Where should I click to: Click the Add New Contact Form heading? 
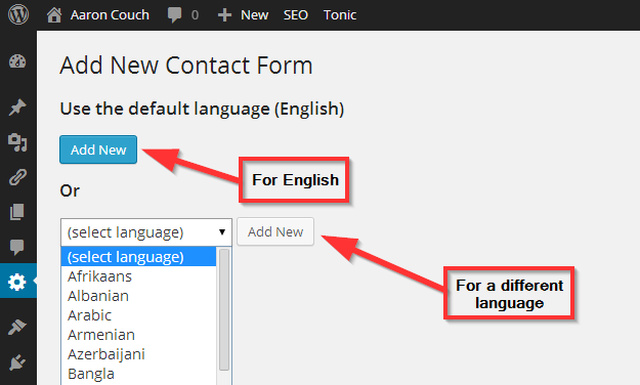(x=186, y=65)
